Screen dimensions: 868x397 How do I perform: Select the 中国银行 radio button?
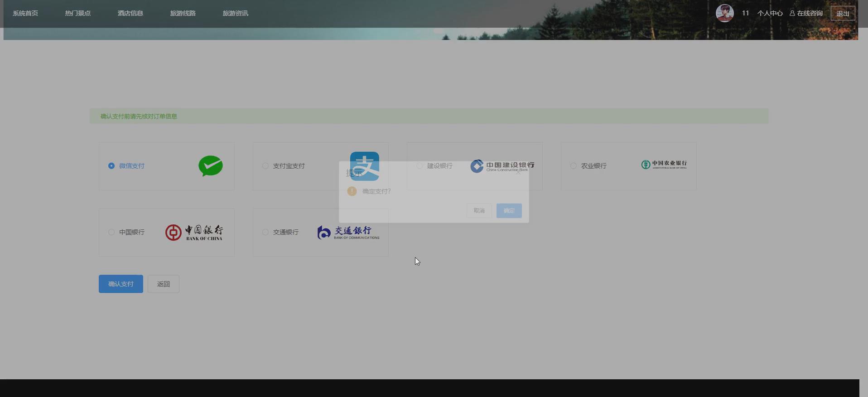111,232
